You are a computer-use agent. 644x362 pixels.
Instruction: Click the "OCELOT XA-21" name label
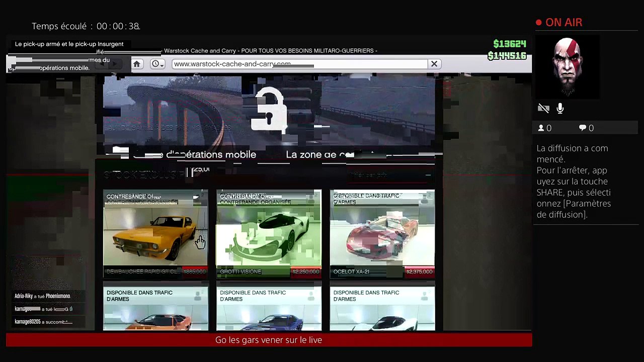point(351,271)
